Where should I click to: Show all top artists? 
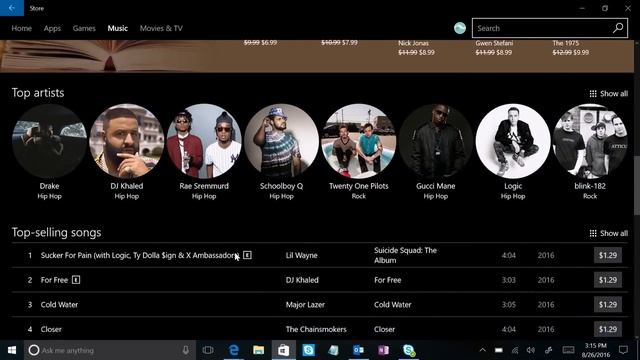coord(609,94)
